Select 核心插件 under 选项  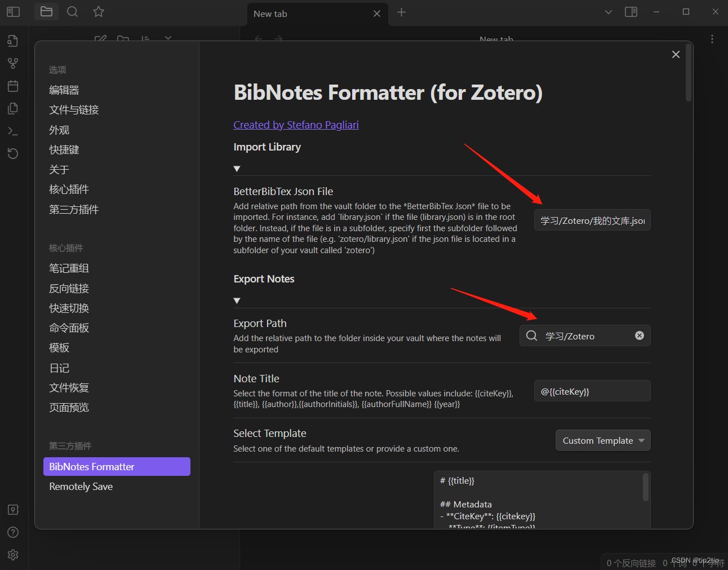pos(69,189)
